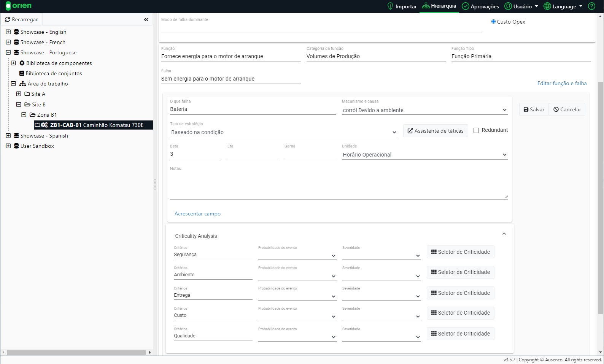Click the Recarregar button
The image size is (604, 364).
(21, 19)
